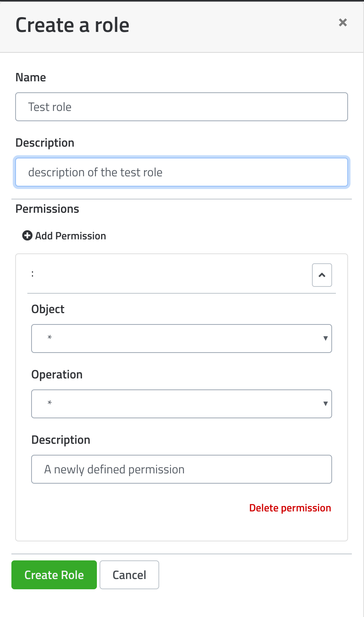Click the Object field label
The image size is (364, 617).
pos(48,309)
